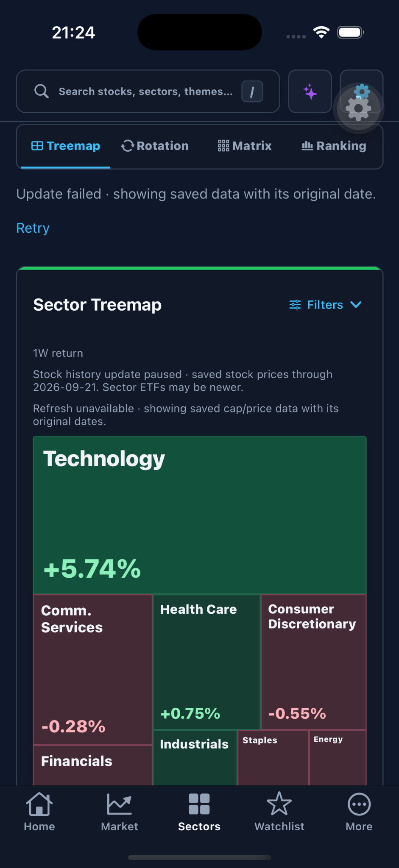Tap the purple sparkle AI icon
399x868 pixels.
pos(310,92)
